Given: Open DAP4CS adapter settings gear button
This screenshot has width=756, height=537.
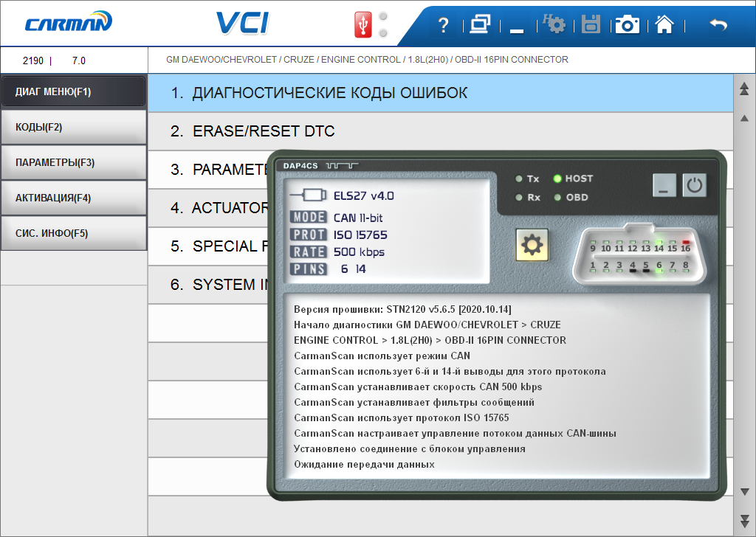Looking at the screenshot, I should click(x=532, y=245).
